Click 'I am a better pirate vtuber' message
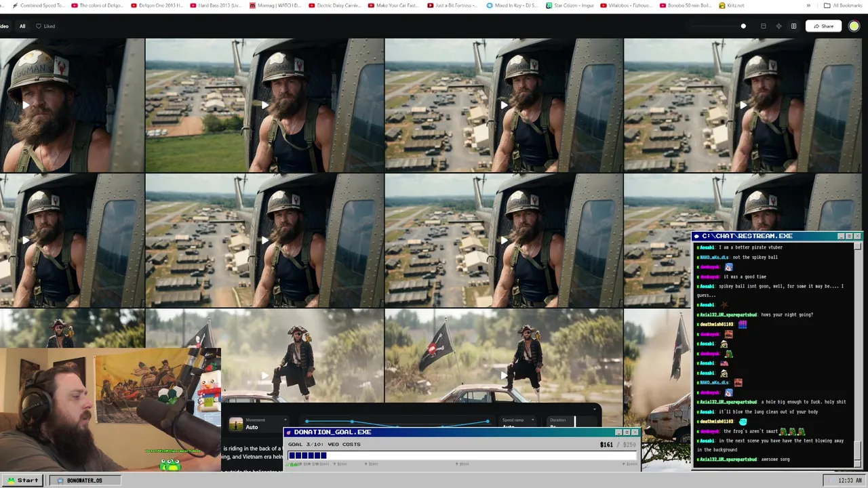This screenshot has width=868, height=488. (x=751, y=247)
